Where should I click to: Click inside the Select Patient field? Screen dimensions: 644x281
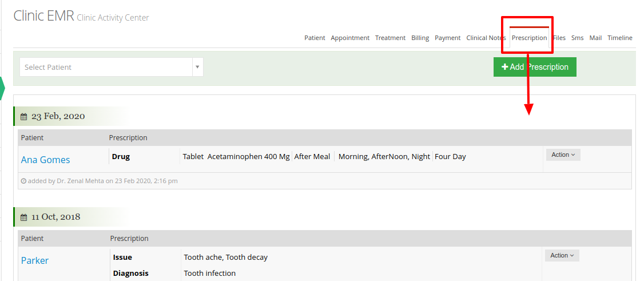[106, 67]
